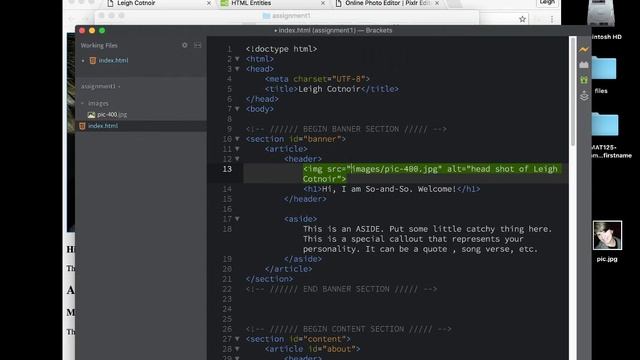Minimize Brackets with the yellow button
The width and height of the screenshot is (640, 360).
point(92,31)
